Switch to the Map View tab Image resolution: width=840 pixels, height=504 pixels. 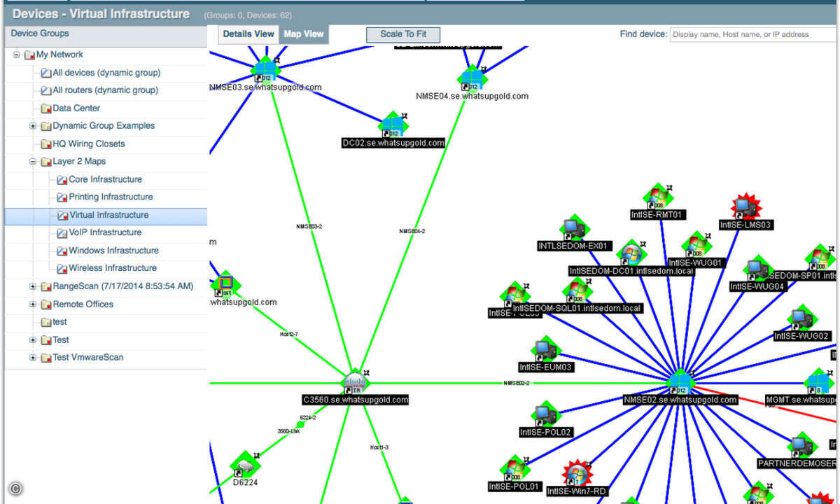[x=304, y=34]
